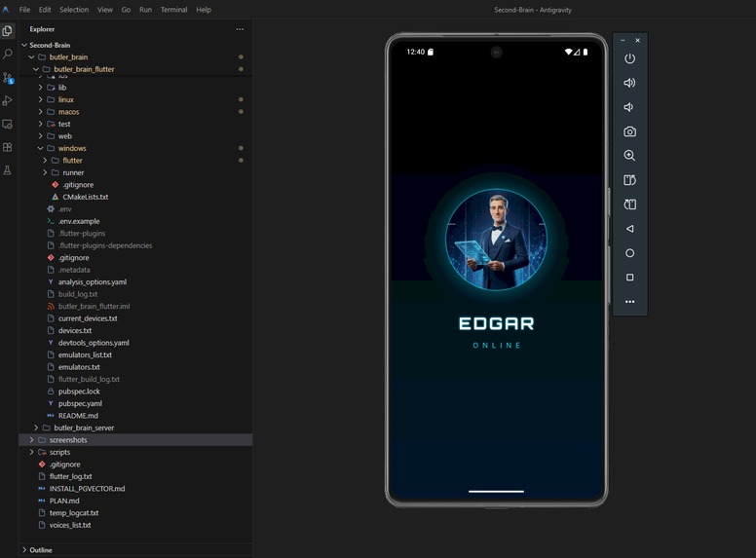Open emulator extended controls three dots
The height and width of the screenshot is (558, 756).
(629, 302)
